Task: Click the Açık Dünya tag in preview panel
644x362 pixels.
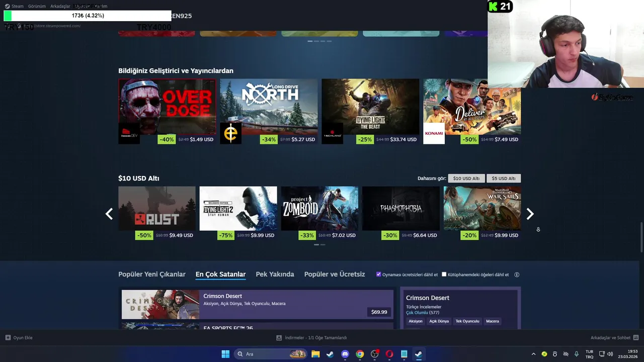Action: click(x=439, y=321)
